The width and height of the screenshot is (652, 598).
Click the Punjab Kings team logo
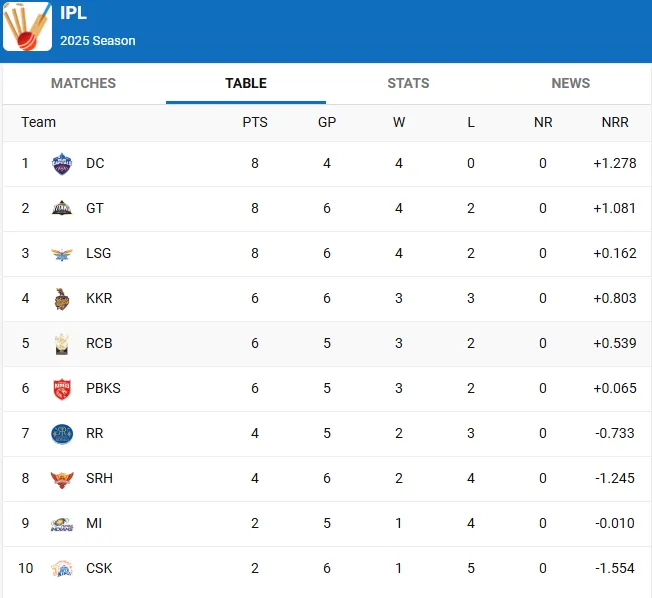point(62,388)
